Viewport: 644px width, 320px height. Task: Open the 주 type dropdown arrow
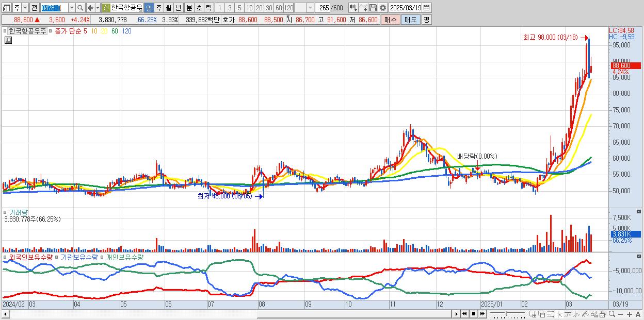pyautogui.click(x=25, y=8)
